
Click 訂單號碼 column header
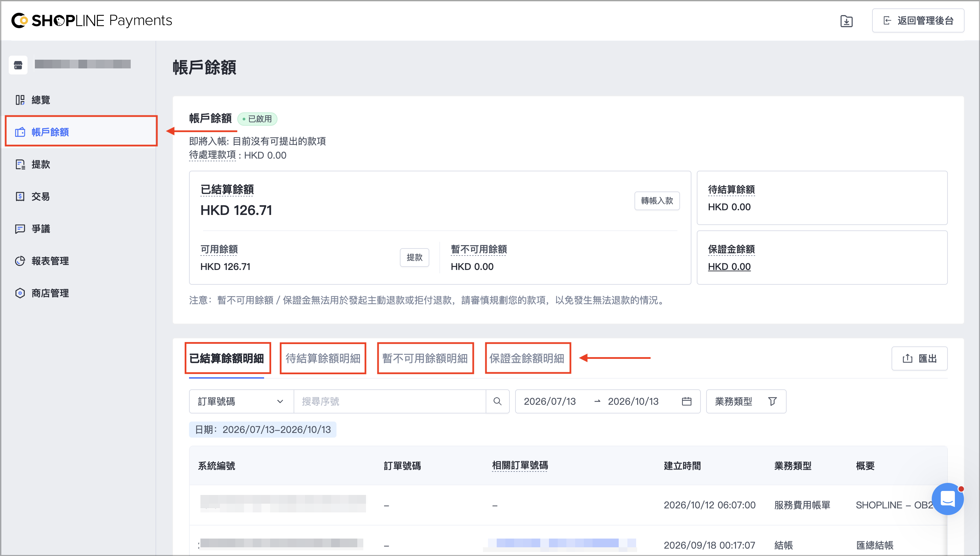coord(402,466)
